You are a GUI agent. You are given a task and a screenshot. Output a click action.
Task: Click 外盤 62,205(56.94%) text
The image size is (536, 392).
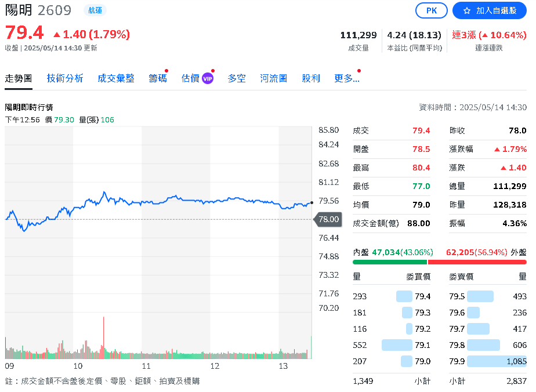(486, 253)
